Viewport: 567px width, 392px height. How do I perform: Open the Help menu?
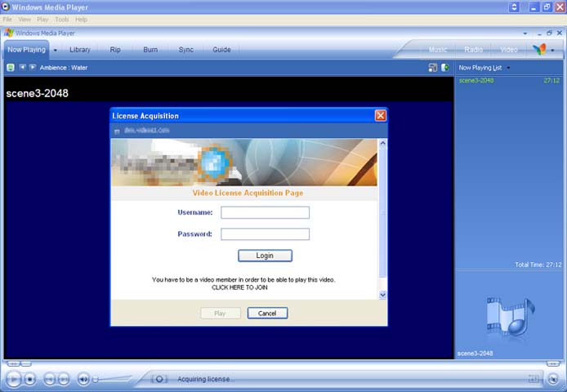(x=81, y=20)
